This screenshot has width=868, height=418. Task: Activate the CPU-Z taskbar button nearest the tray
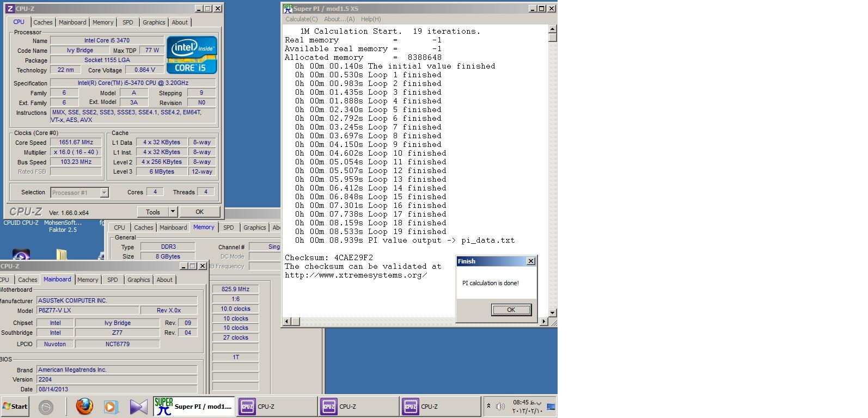(x=440, y=407)
